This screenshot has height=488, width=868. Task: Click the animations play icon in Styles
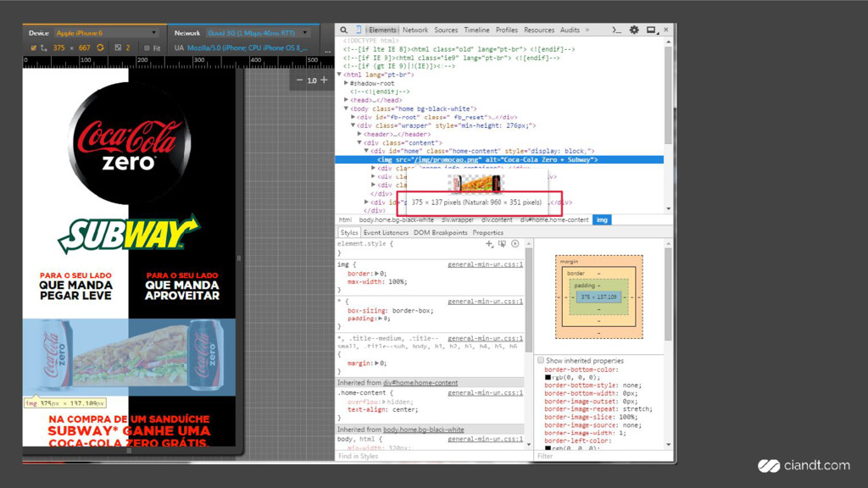coord(515,243)
